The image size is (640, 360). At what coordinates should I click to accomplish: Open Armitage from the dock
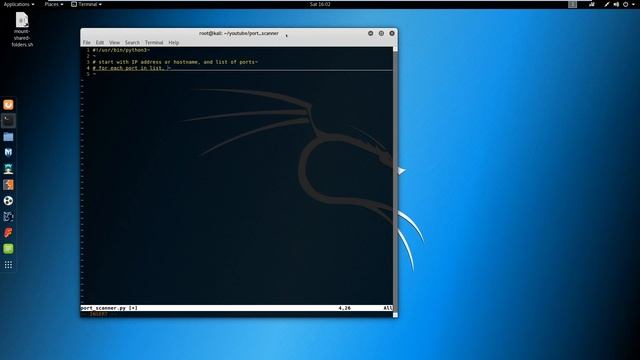coord(8,169)
